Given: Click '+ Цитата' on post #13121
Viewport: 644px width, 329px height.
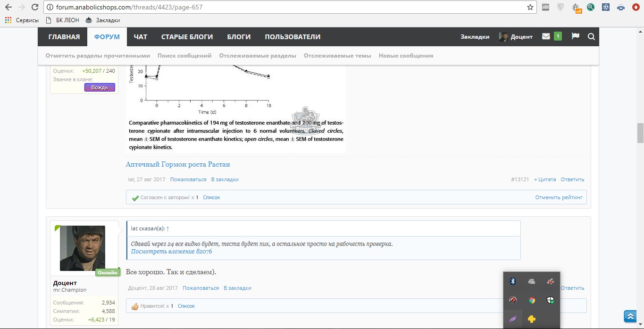Looking at the screenshot, I should 545,179.
